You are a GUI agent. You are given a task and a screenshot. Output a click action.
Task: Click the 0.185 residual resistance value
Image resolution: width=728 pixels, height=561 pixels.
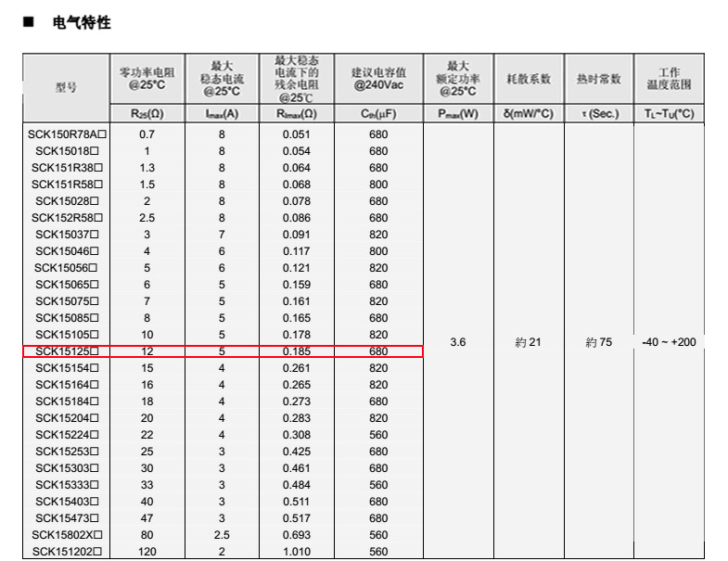pyautogui.click(x=297, y=351)
